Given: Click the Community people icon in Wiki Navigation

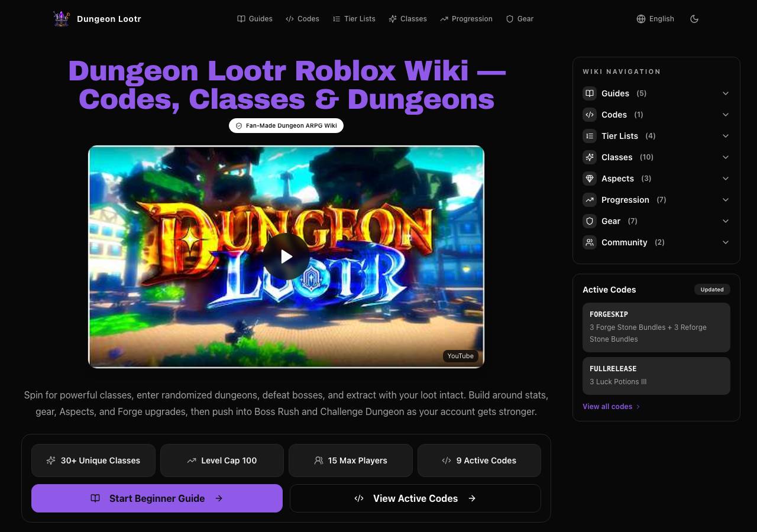Looking at the screenshot, I should coord(590,242).
